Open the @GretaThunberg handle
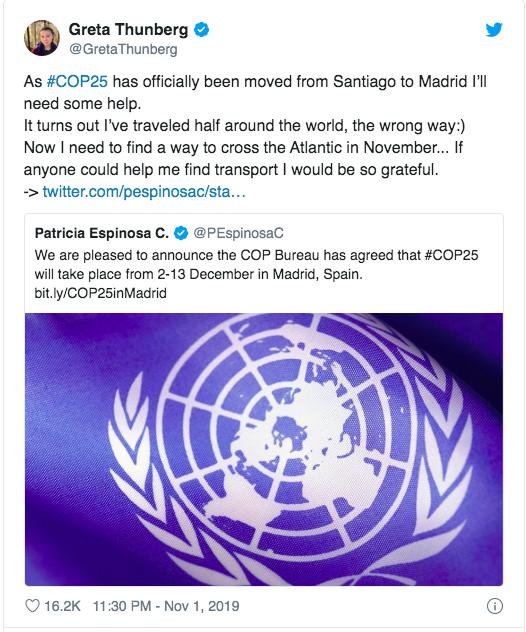526x632 pixels. (x=123, y=49)
